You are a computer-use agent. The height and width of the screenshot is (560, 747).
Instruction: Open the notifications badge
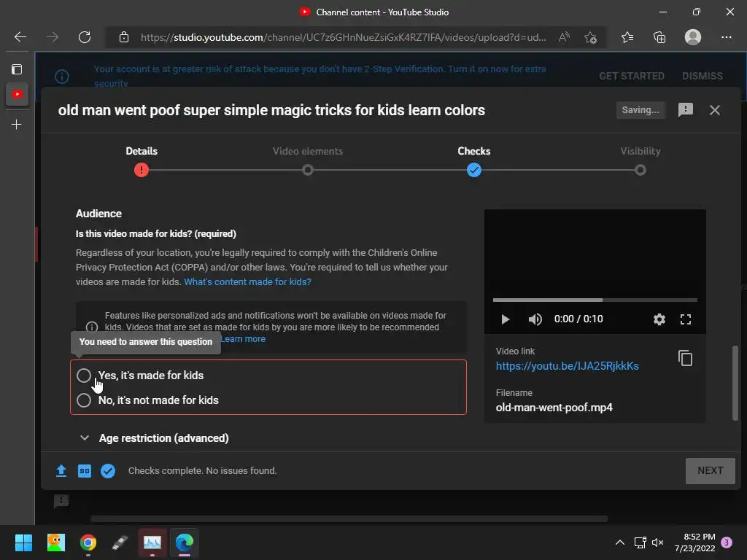(727, 542)
